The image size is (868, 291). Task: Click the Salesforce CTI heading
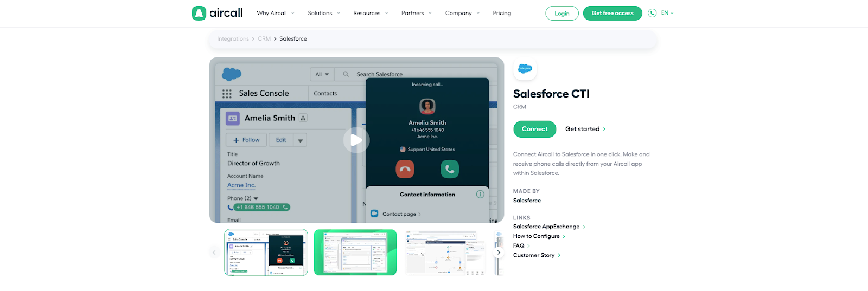(551, 94)
